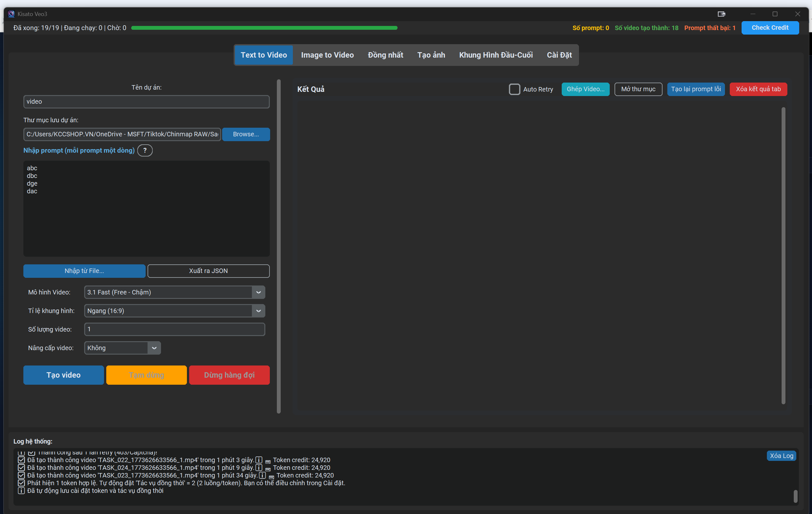Click the green overall progress bar
Image resolution: width=812 pixels, height=514 pixels.
(x=264, y=28)
